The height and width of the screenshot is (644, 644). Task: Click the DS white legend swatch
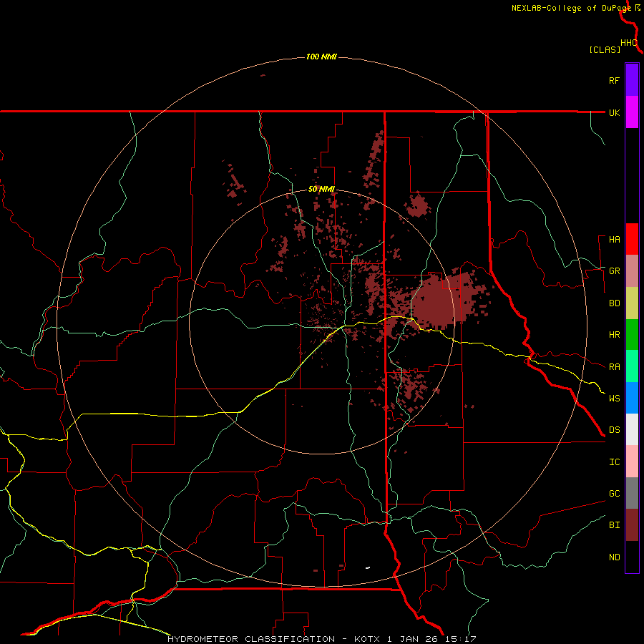[x=632, y=429]
